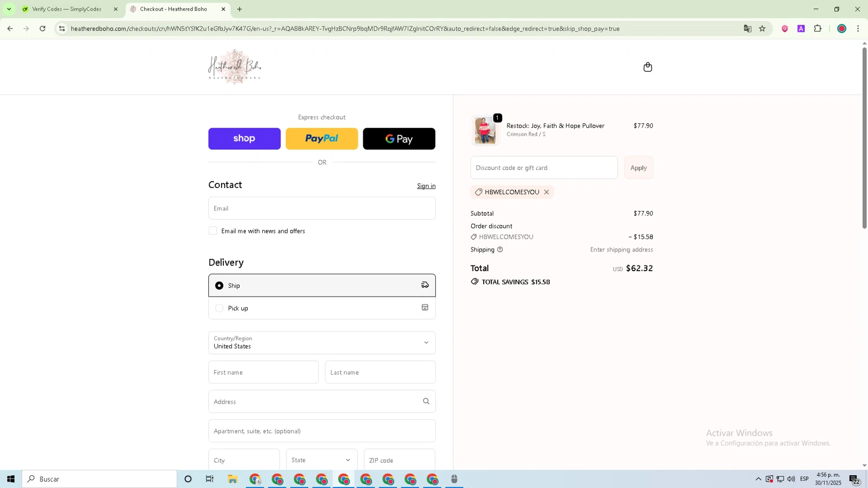This screenshot has width=868, height=488.
Task: Open the shopping cart bag icon
Action: tap(648, 67)
